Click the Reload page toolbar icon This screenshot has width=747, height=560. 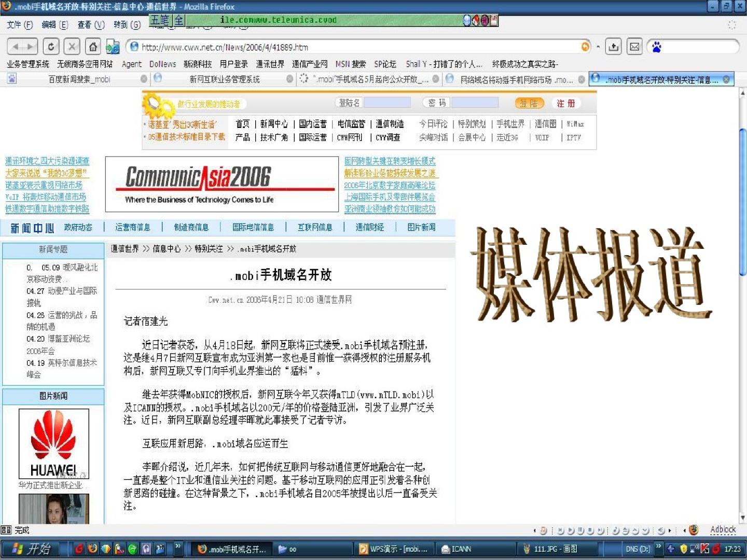click(x=50, y=47)
